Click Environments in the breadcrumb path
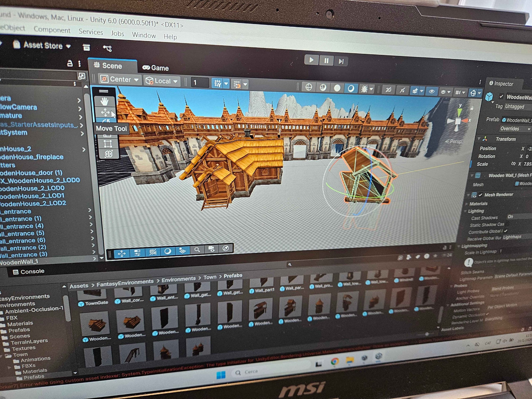Image resolution: width=532 pixels, height=399 pixels. click(178, 279)
